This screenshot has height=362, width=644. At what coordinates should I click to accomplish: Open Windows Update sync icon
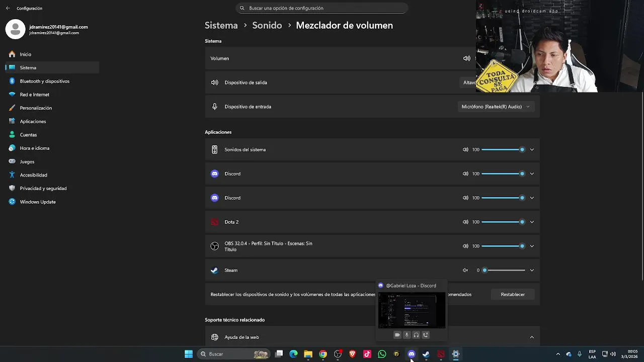point(12,202)
